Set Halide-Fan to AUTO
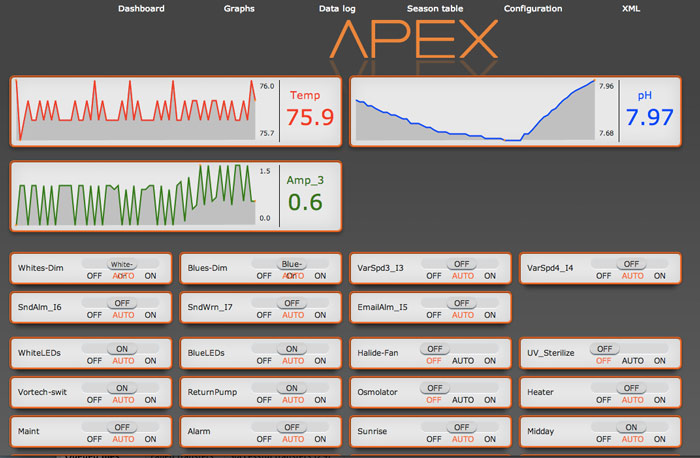The height and width of the screenshot is (458, 700). pyautogui.click(x=463, y=361)
